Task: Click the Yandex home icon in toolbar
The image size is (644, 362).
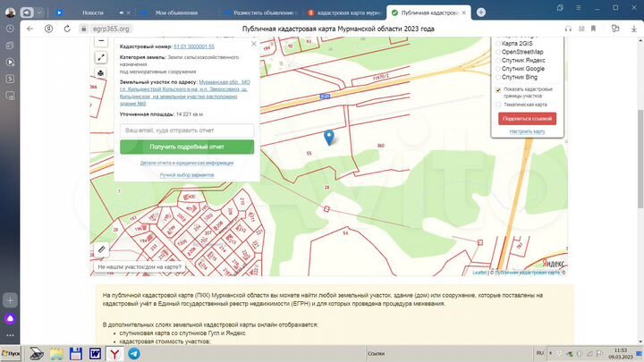Action: [x=49, y=29]
